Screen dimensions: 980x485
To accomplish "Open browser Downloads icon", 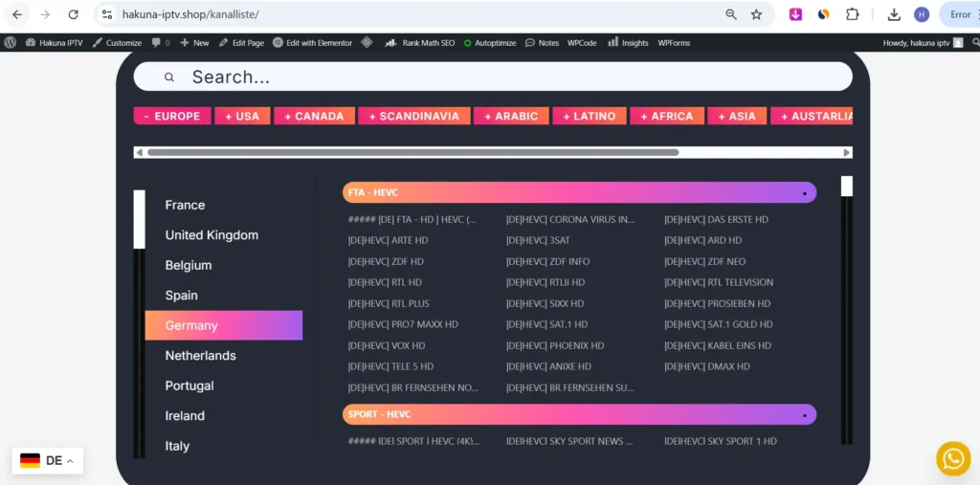I will click(894, 14).
